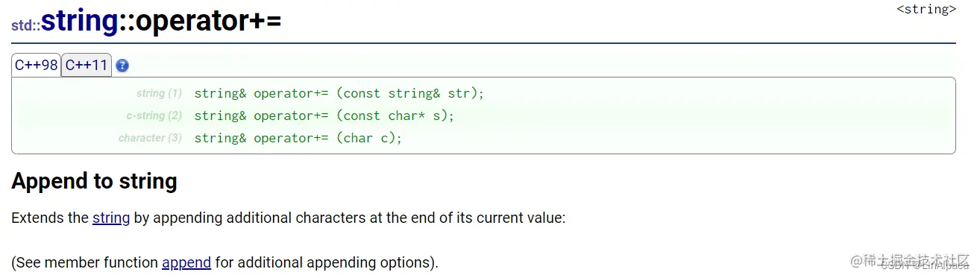Click the "See member function" note text
Image resolution: width=980 pixels, height=278 pixels.
click(x=87, y=262)
